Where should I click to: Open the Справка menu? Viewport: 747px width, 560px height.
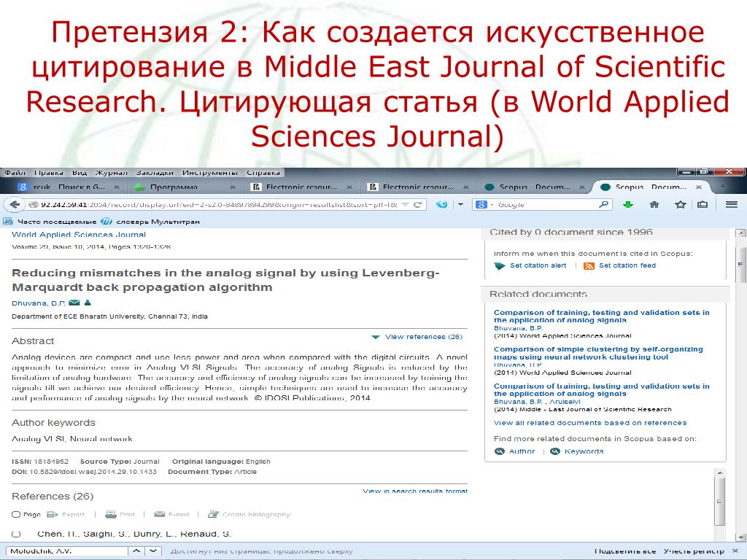(263, 172)
